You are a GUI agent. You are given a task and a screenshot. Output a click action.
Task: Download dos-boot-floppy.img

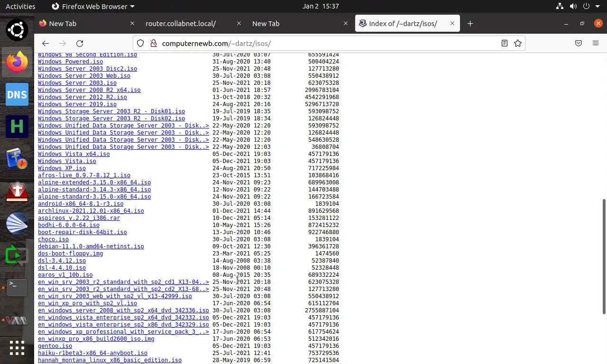coord(70,254)
